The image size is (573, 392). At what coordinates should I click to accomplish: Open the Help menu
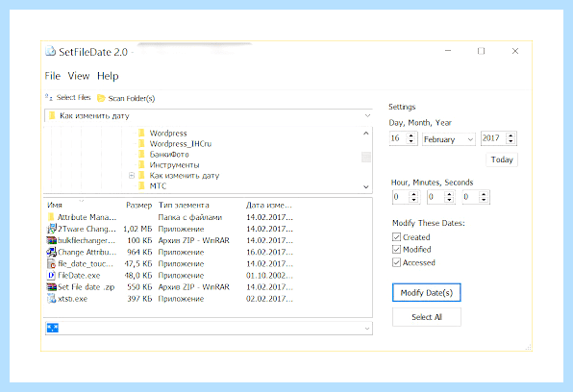pos(108,76)
